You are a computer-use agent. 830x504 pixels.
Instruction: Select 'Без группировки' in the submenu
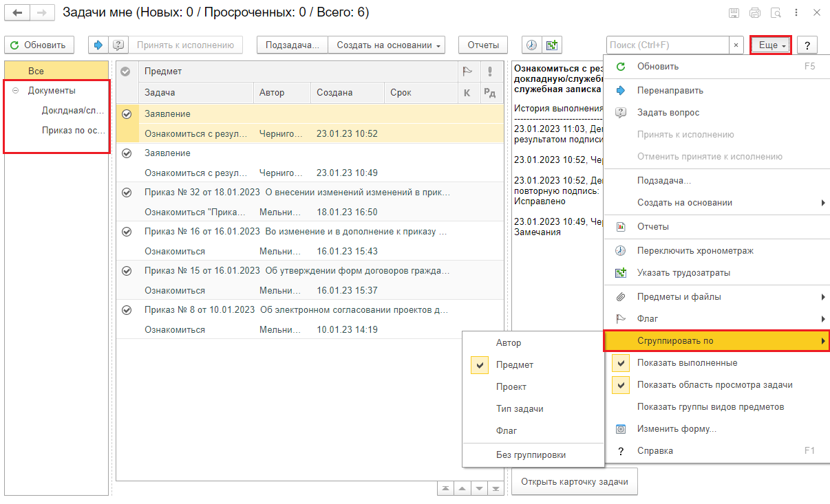coord(531,454)
